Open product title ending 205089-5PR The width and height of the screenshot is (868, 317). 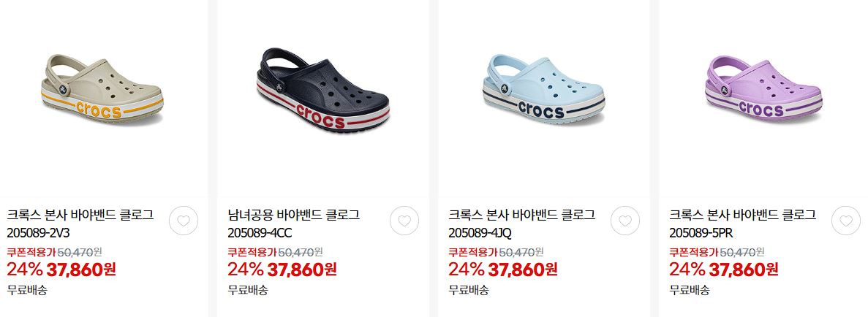point(742,223)
